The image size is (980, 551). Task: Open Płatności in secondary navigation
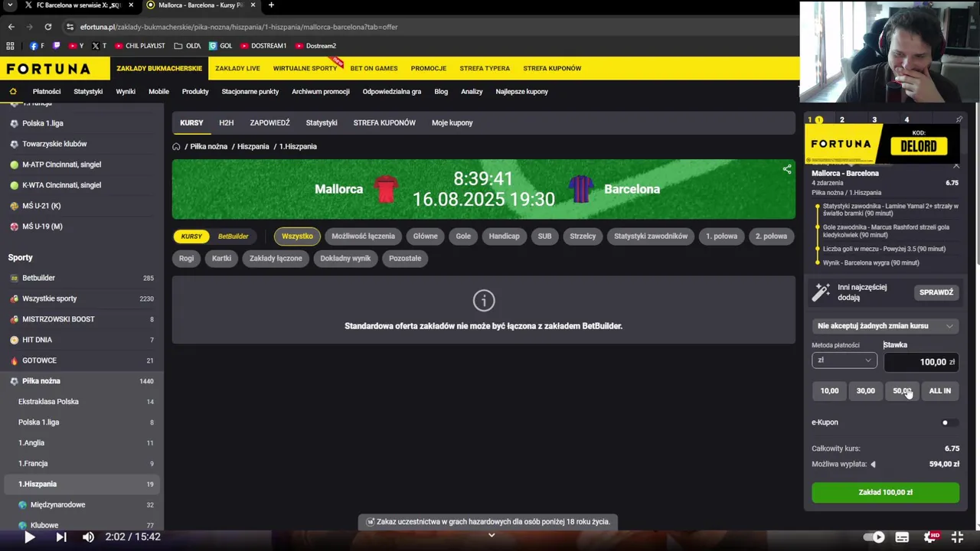47,92
